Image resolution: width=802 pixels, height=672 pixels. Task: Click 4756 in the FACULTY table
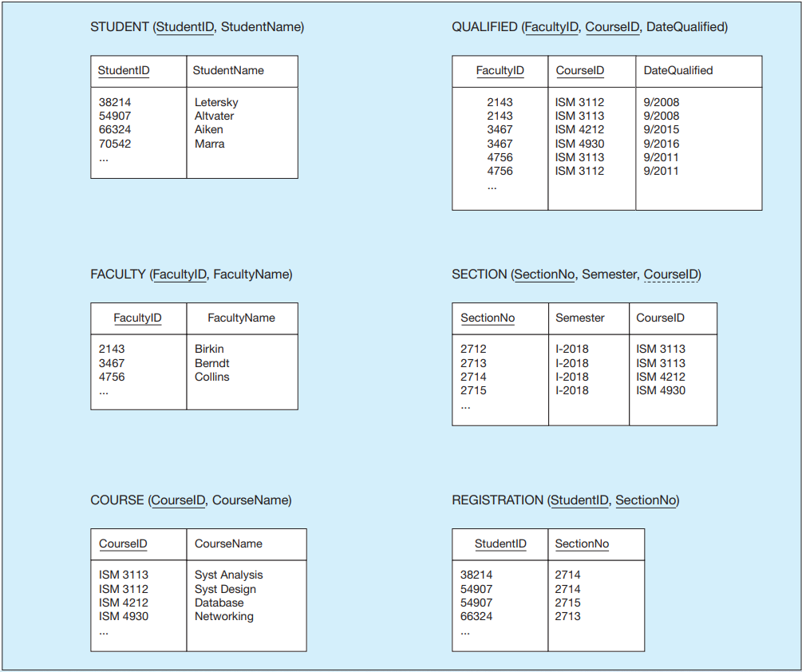click(112, 377)
